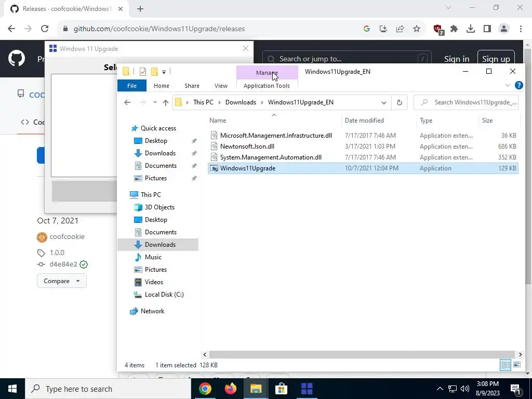
Task: Open commit d4e84e2 link
Action: tap(63, 264)
